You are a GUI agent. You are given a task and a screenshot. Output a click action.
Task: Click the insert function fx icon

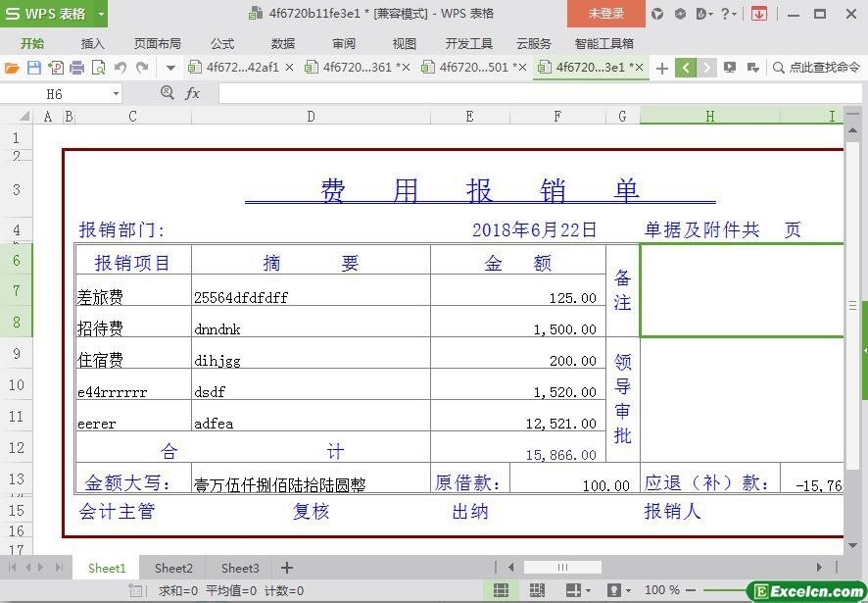click(x=193, y=93)
